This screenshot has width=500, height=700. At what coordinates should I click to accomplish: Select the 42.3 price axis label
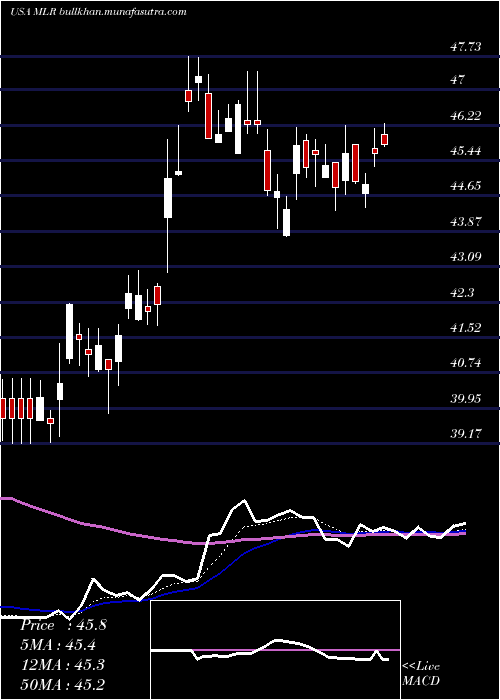point(462,292)
